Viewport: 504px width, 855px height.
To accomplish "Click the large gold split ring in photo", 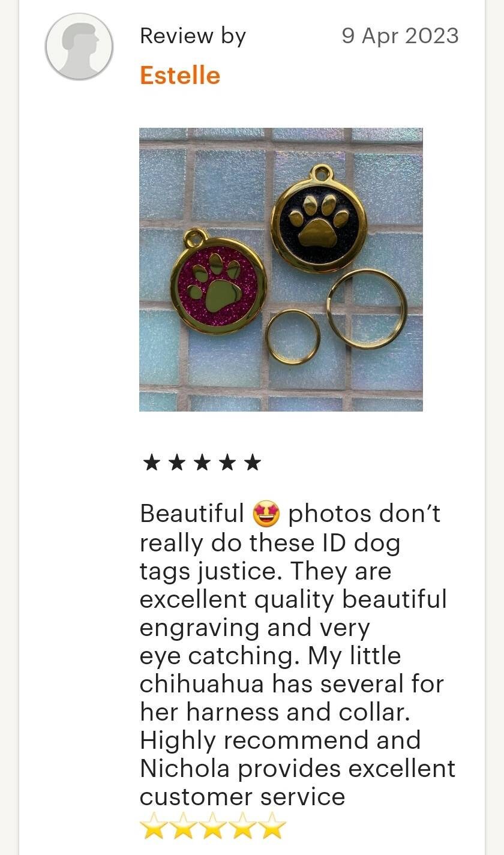I will pyautogui.click(x=367, y=308).
